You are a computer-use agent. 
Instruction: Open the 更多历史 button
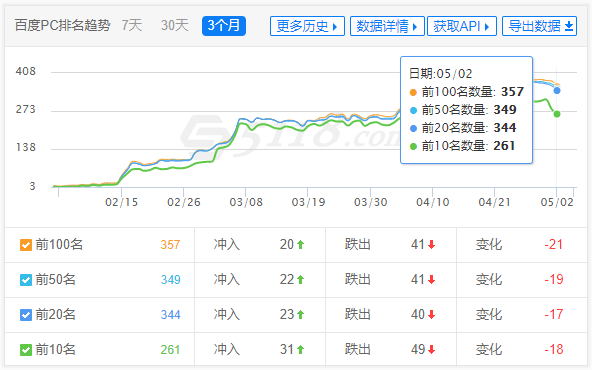307,26
